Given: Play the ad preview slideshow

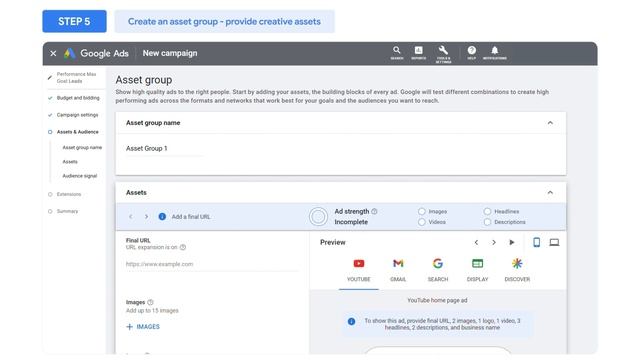Looking at the screenshot, I should 512,242.
